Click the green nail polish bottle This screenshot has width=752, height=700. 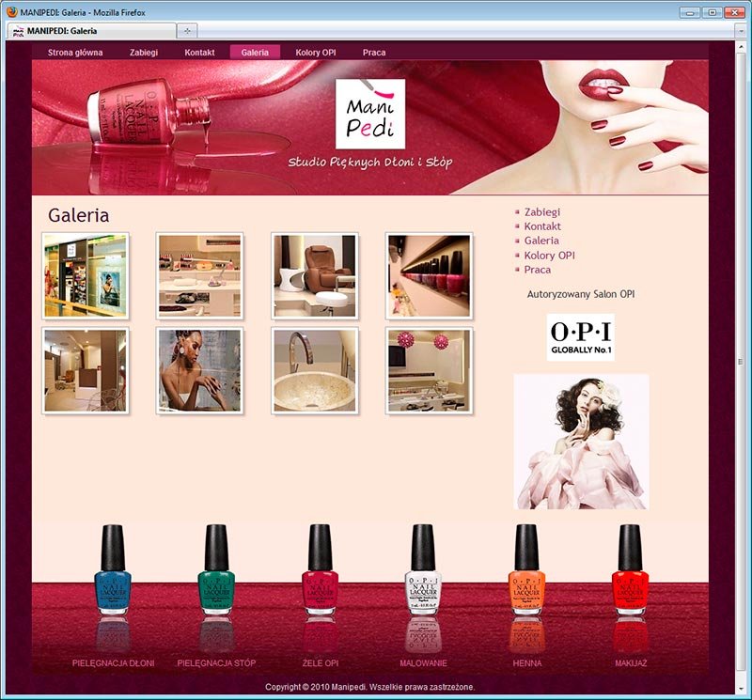216,569
